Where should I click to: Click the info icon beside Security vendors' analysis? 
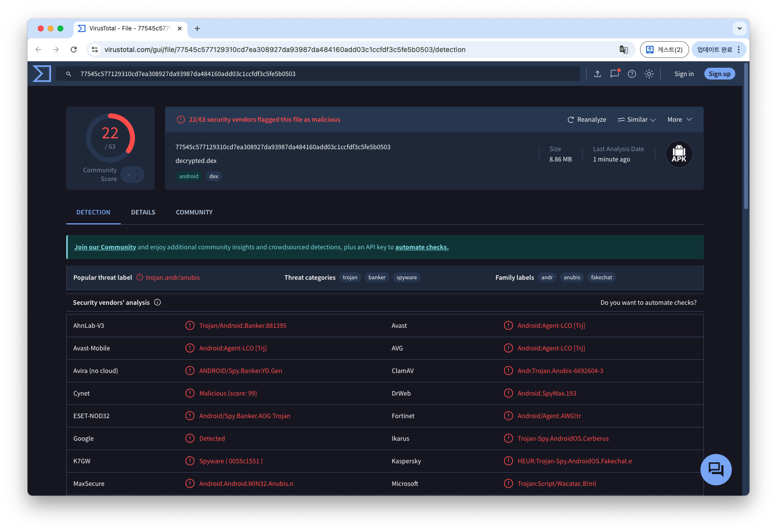point(158,302)
